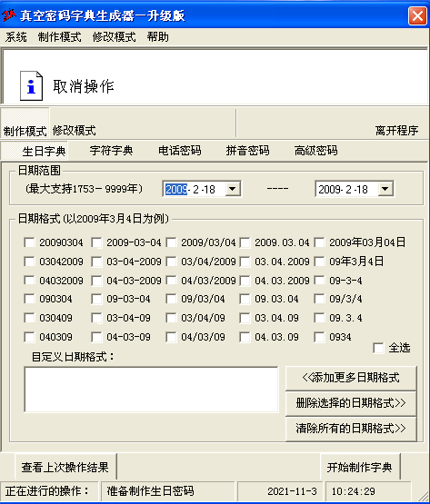The height and width of the screenshot is (504, 430).
Task: Check the 2009-03-04 date format
Action: pyautogui.click(x=96, y=242)
